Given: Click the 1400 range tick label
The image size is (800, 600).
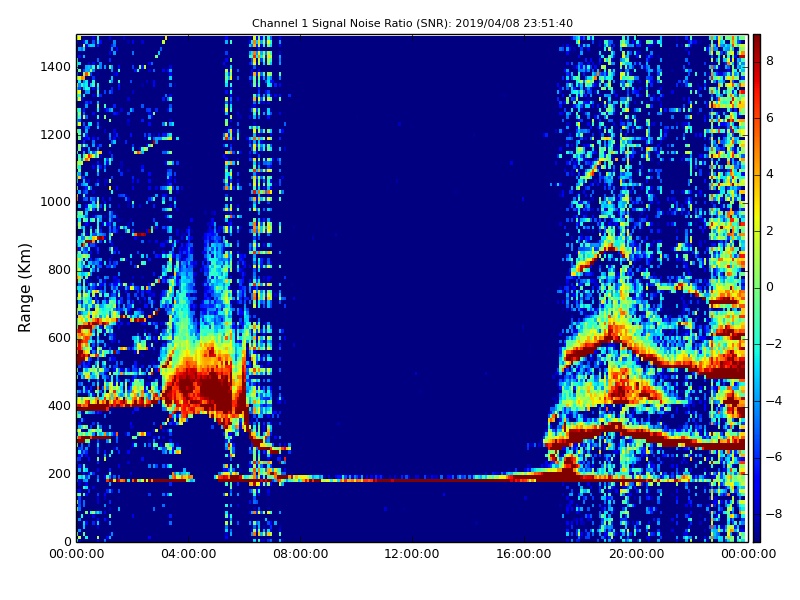Looking at the screenshot, I should (x=56, y=67).
